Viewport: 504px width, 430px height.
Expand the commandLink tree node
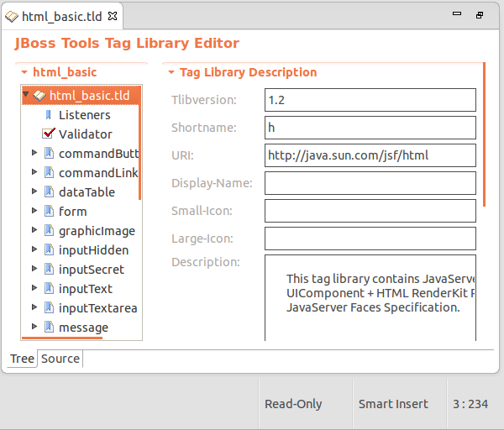pyautogui.click(x=34, y=172)
